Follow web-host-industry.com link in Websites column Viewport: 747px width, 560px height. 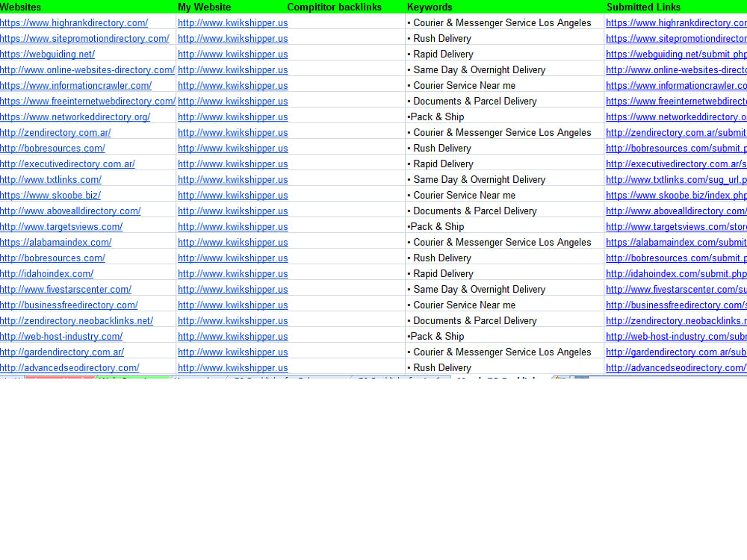tap(61, 337)
